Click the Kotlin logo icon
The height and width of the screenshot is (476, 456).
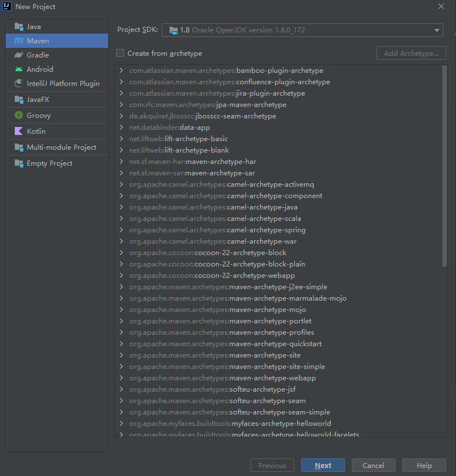coord(19,131)
